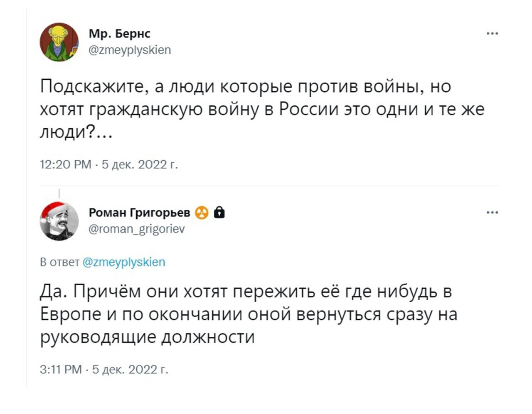Click the display name Роман Григорьев
This screenshot has height=414, width=532.
pyautogui.click(x=140, y=213)
